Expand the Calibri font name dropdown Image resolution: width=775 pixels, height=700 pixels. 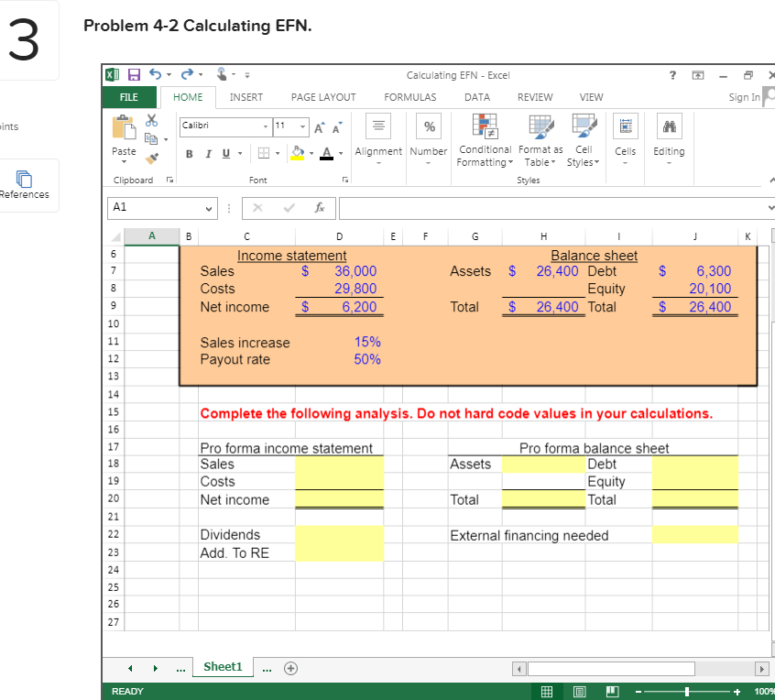click(265, 126)
